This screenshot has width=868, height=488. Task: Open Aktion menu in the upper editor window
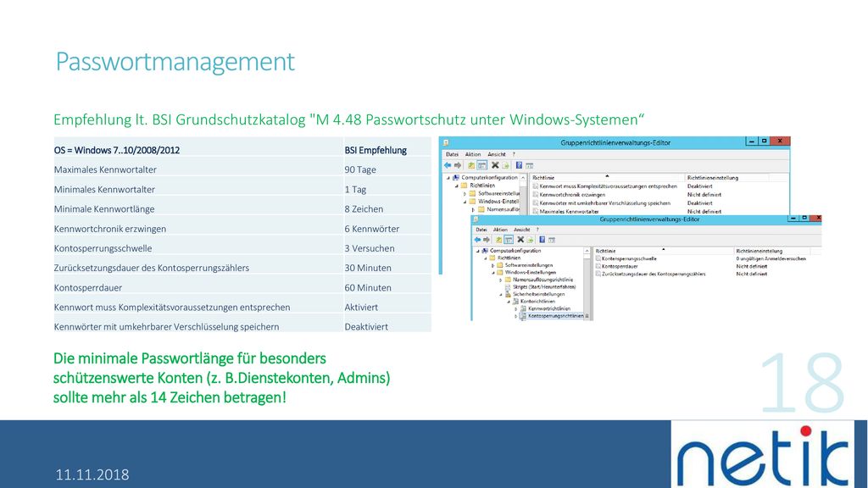point(473,154)
